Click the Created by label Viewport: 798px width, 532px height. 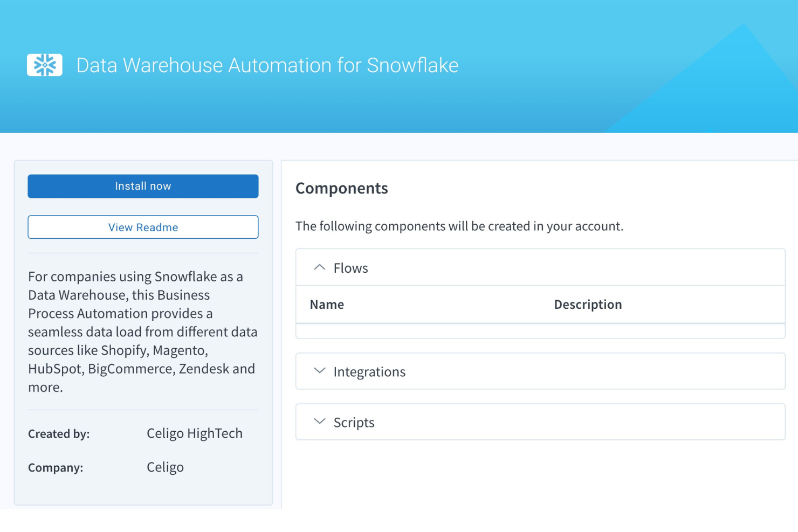[x=59, y=434]
